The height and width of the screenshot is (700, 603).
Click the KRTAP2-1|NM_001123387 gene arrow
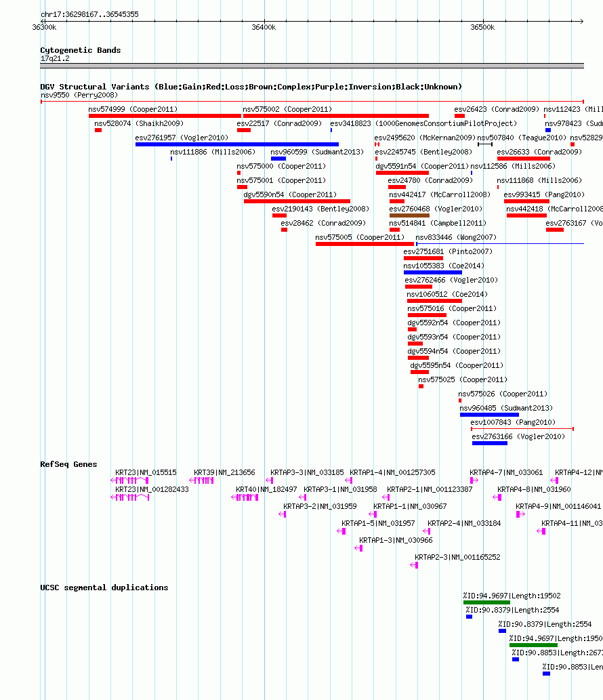pyautogui.click(x=386, y=498)
